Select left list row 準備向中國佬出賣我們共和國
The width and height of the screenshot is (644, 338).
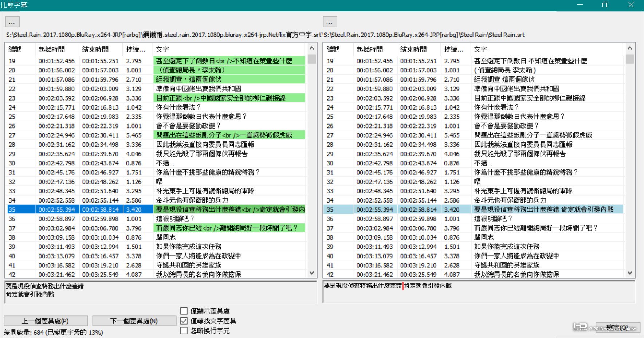(156, 89)
